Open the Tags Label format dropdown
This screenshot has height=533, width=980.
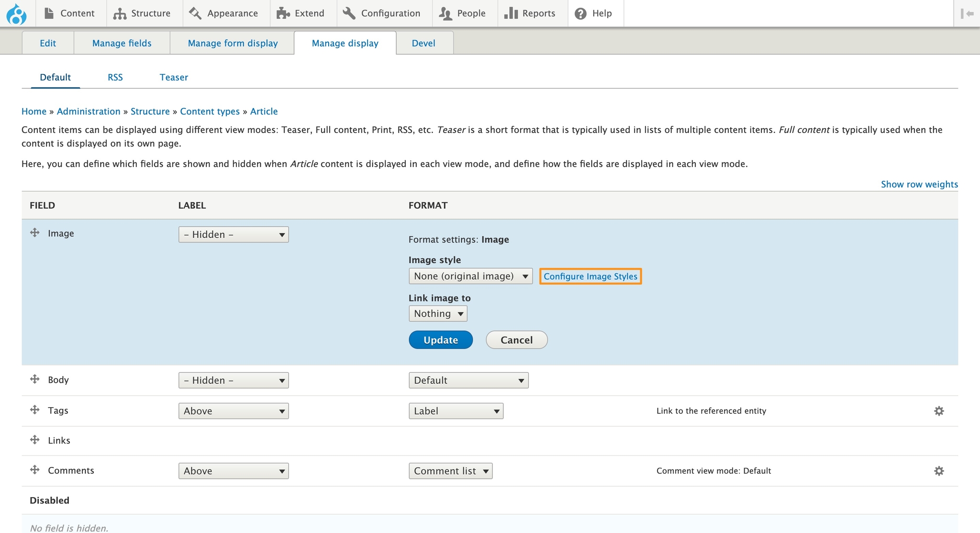pos(456,411)
